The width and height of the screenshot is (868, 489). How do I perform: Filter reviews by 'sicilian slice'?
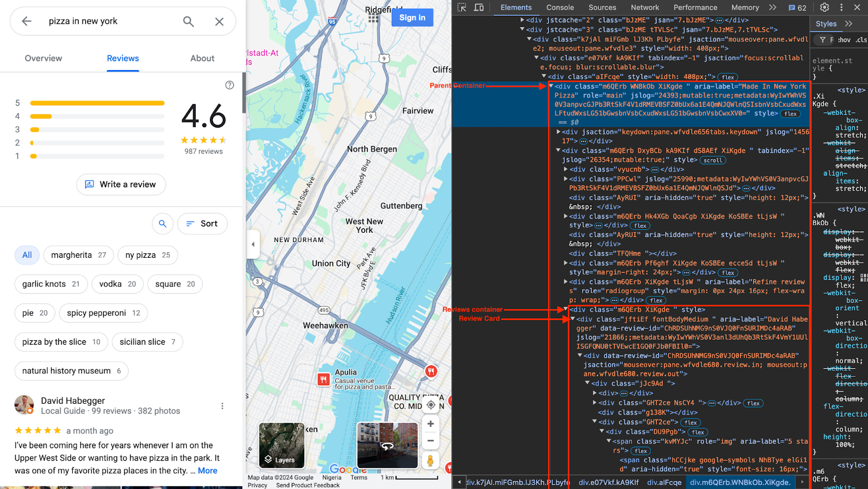click(148, 342)
